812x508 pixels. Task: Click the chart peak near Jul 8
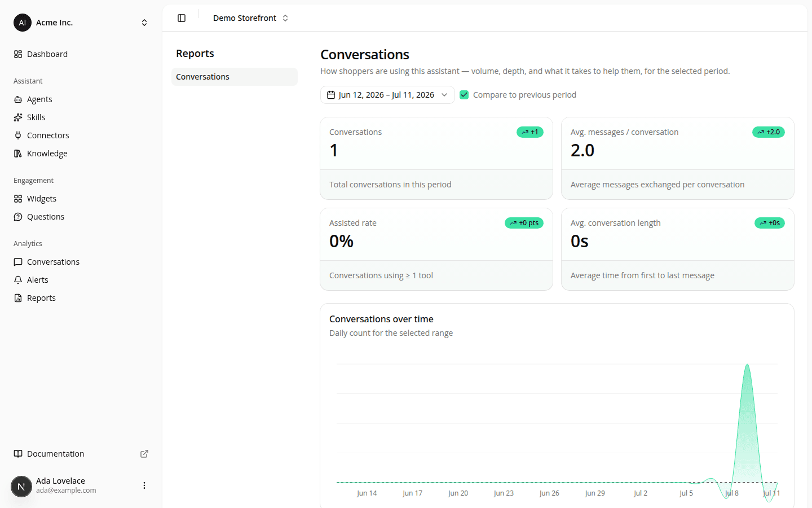[747, 366]
